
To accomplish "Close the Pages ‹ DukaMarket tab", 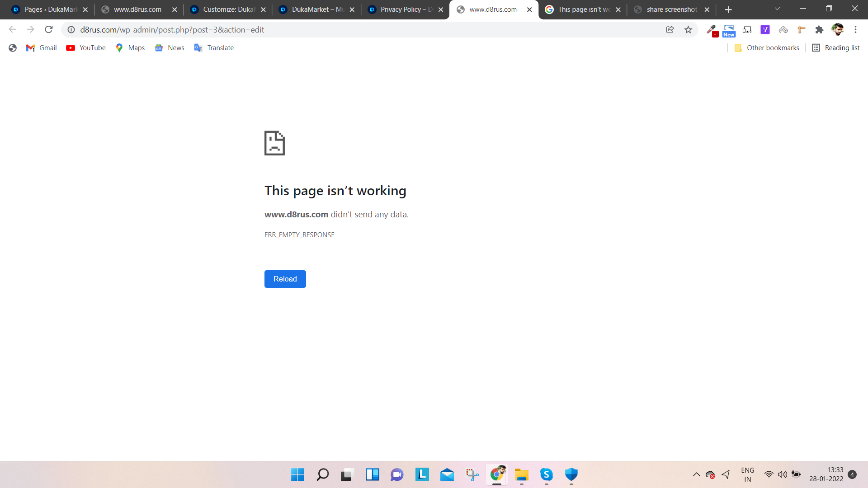I will click(x=85, y=9).
